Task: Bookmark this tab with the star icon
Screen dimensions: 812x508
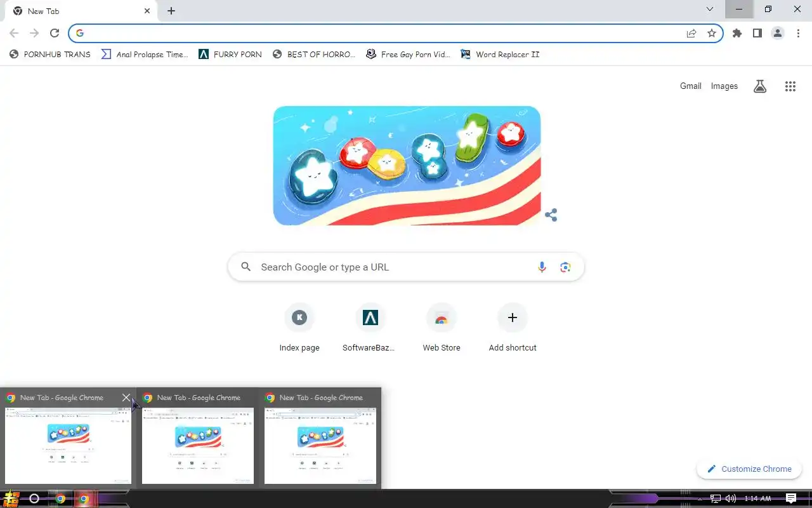Action: tap(712, 33)
